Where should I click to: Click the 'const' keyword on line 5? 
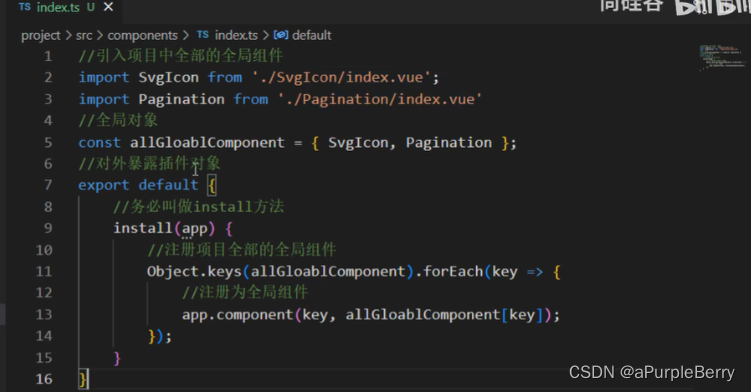point(100,143)
